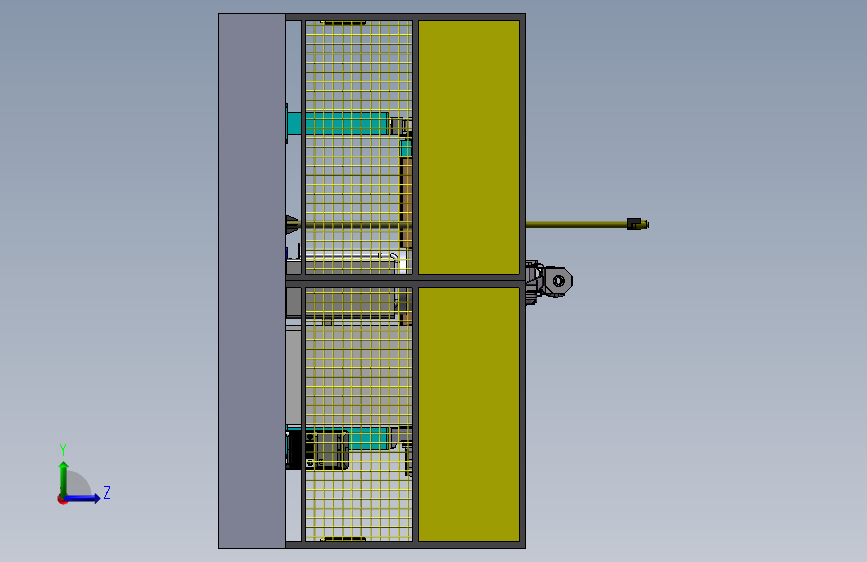Viewport: 867px width, 562px height.
Task: Select the protruding olive shaft outside the frame
Action: [x=576, y=224]
